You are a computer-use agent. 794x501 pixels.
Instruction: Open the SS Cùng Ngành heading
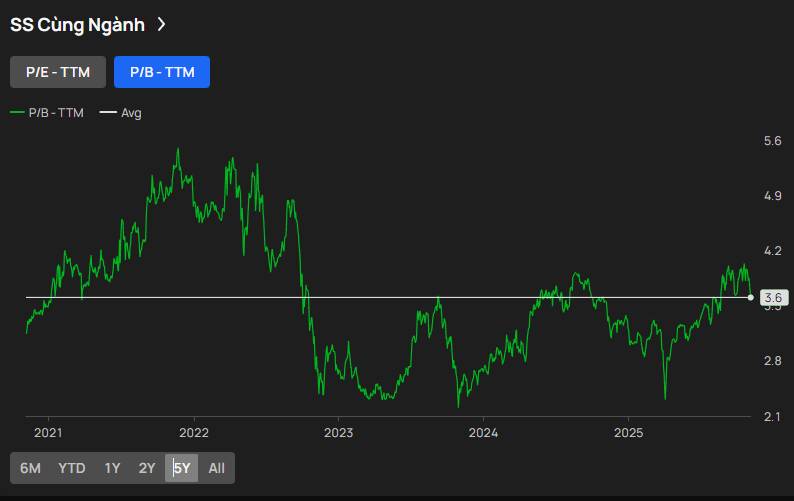(77, 25)
